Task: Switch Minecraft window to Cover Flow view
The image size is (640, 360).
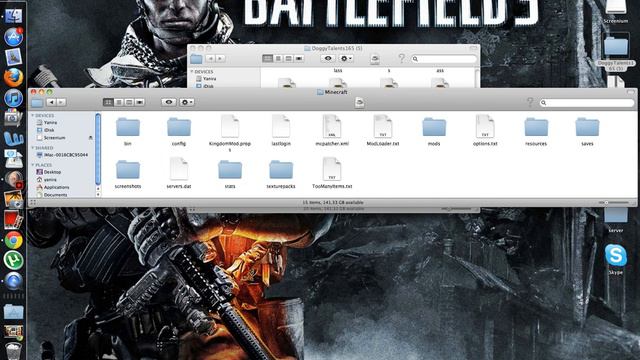Action: coord(140,102)
